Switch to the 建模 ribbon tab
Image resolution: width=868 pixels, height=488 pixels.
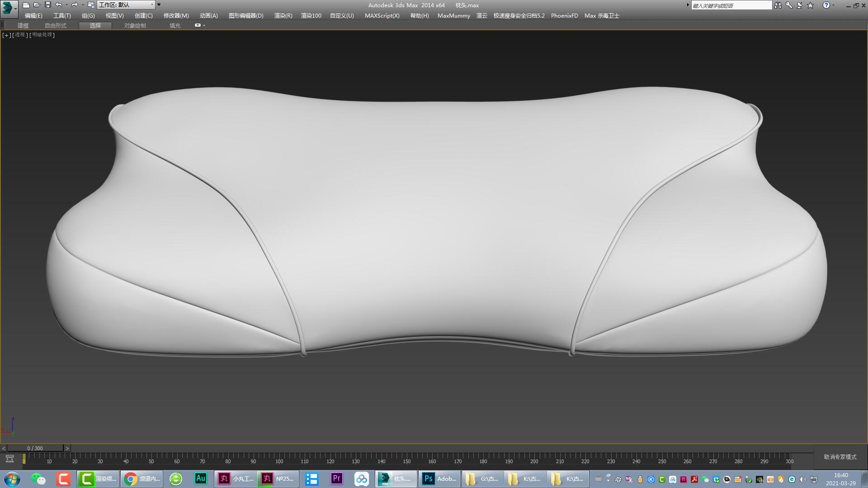23,25
